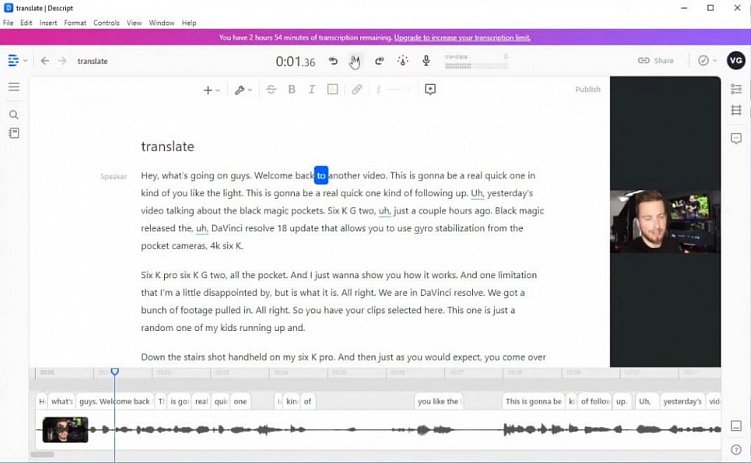Open the plus insert dropdown
Image resolution: width=751 pixels, height=463 pixels.
(x=211, y=90)
